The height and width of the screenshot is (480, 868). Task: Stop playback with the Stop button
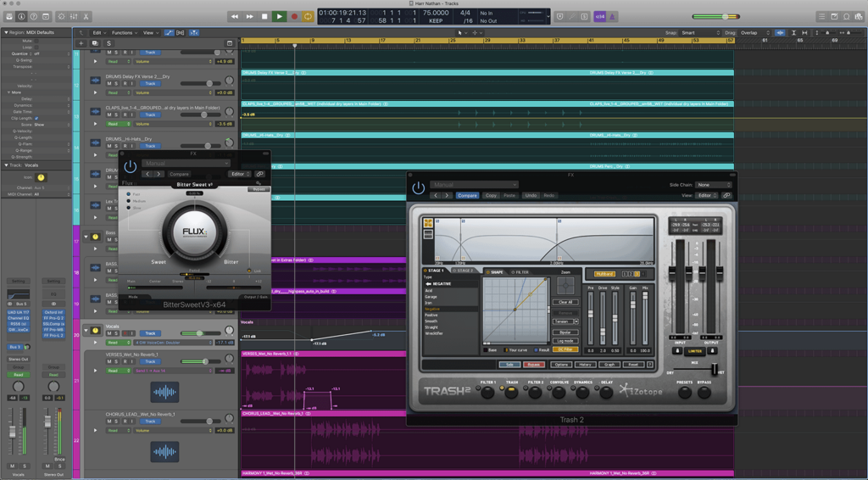264,17
